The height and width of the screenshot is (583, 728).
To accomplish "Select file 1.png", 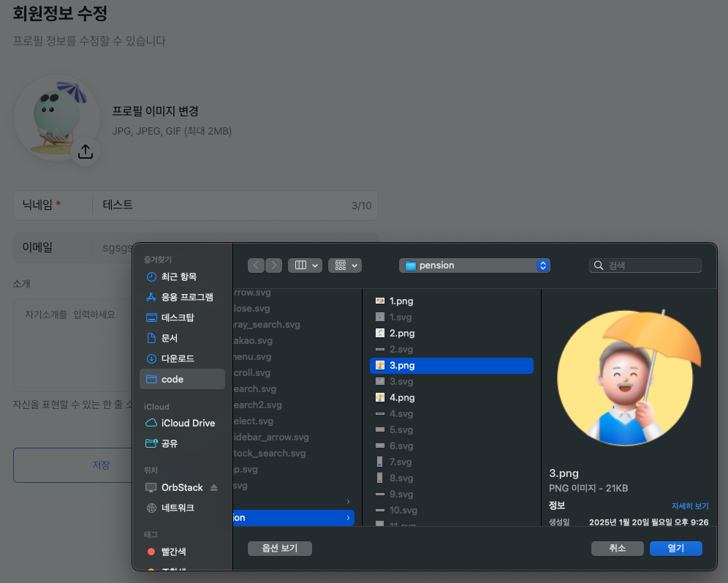I will [451, 301].
